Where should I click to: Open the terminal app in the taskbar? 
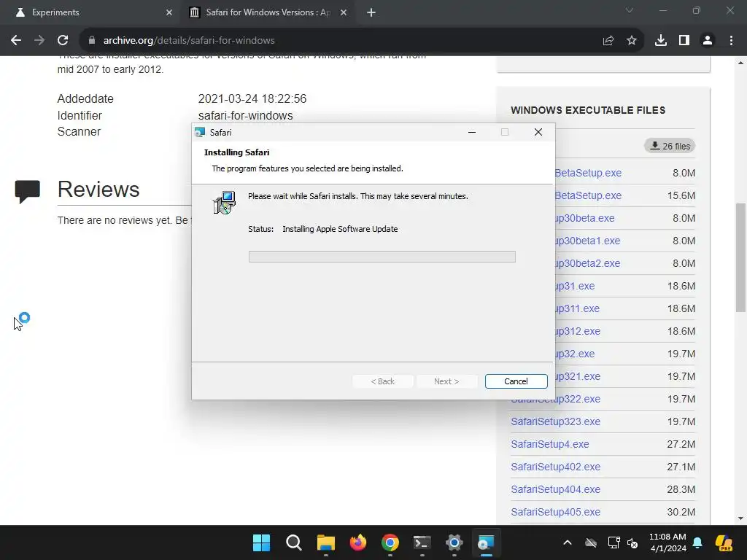(x=422, y=542)
